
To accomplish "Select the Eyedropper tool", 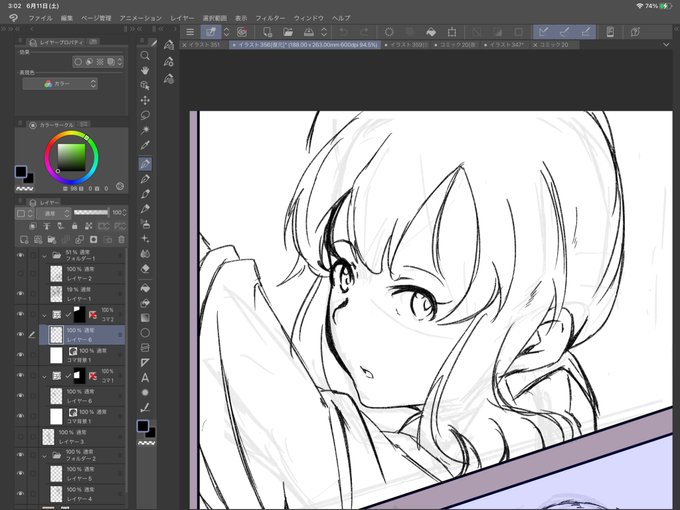I will pos(145,145).
